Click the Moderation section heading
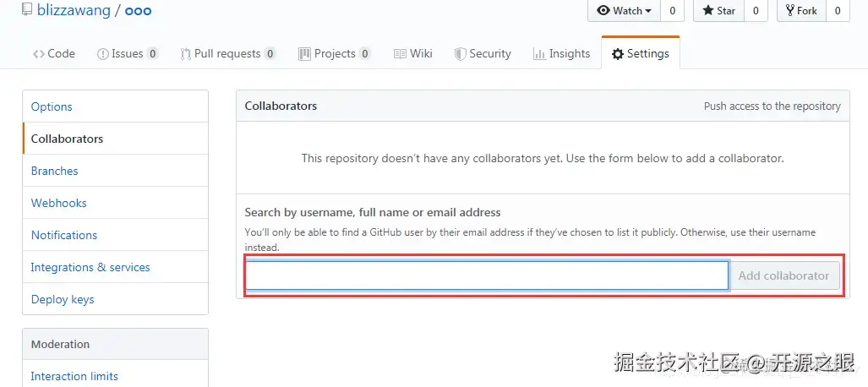The width and height of the screenshot is (868, 387). click(x=60, y=344)
